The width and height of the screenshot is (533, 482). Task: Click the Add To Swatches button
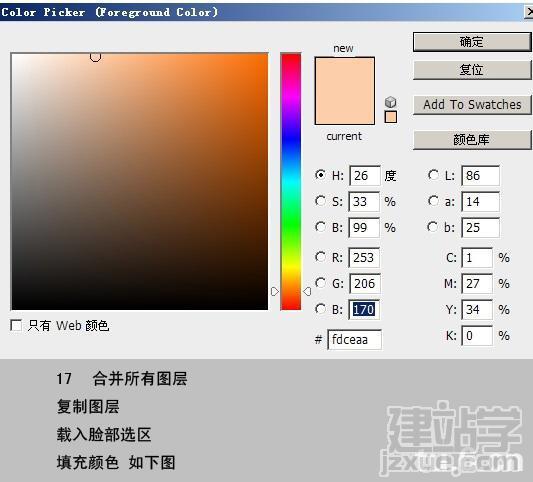tap(472, 105)
